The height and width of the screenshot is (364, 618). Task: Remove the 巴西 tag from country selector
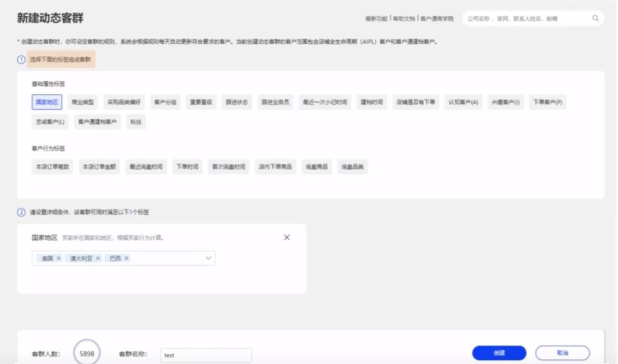126,258
